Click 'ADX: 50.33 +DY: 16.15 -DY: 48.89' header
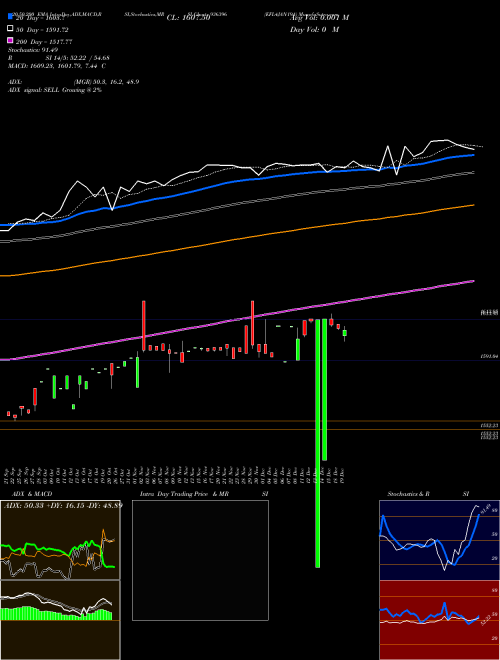The height and width of the screenshot is (660, 500). click(x=63, y=505)
